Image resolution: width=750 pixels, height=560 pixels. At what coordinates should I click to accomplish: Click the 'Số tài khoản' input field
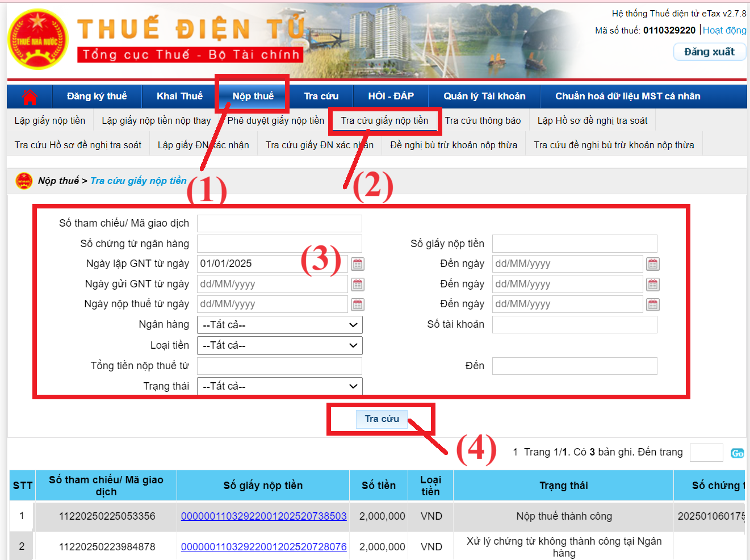(574, 325)
